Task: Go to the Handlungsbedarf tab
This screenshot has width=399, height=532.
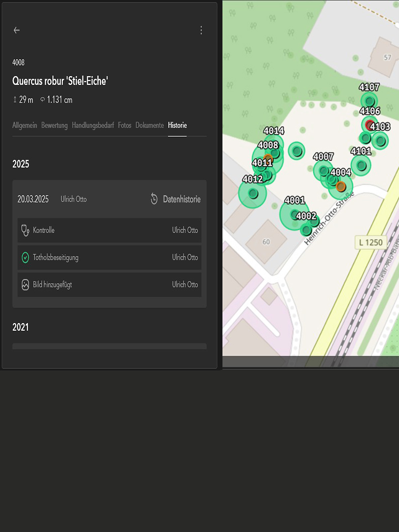Action: click(93, 125)
